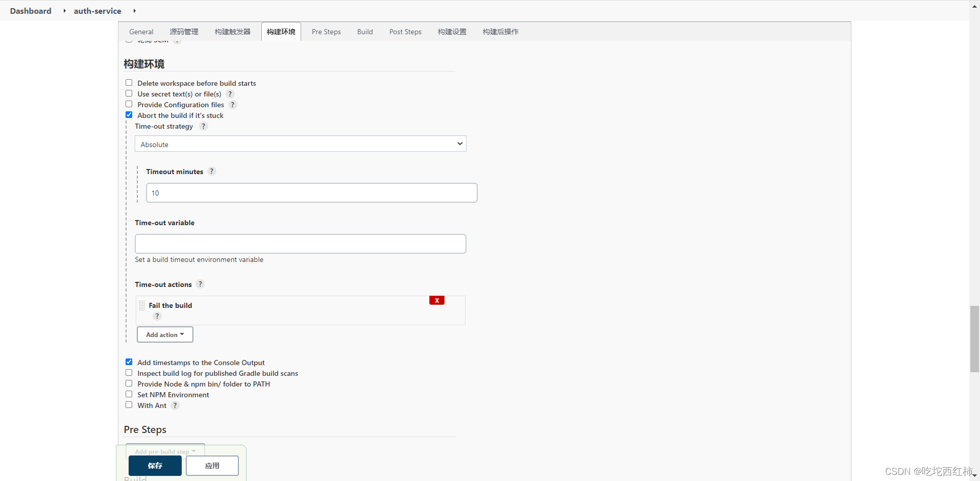The height and width of the screenshot is (481, 980).
Task: Click the 保存 save button
Action: pos(155,466)
